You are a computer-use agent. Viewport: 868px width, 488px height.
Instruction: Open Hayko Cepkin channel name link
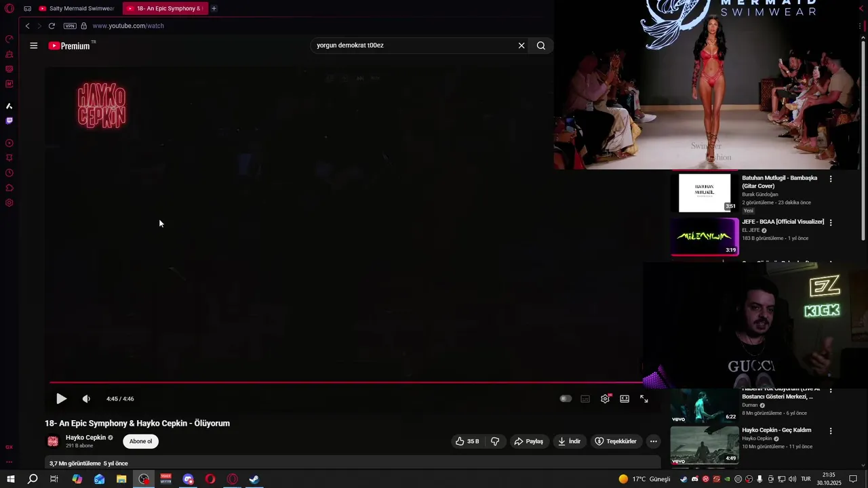pos(85,438)
